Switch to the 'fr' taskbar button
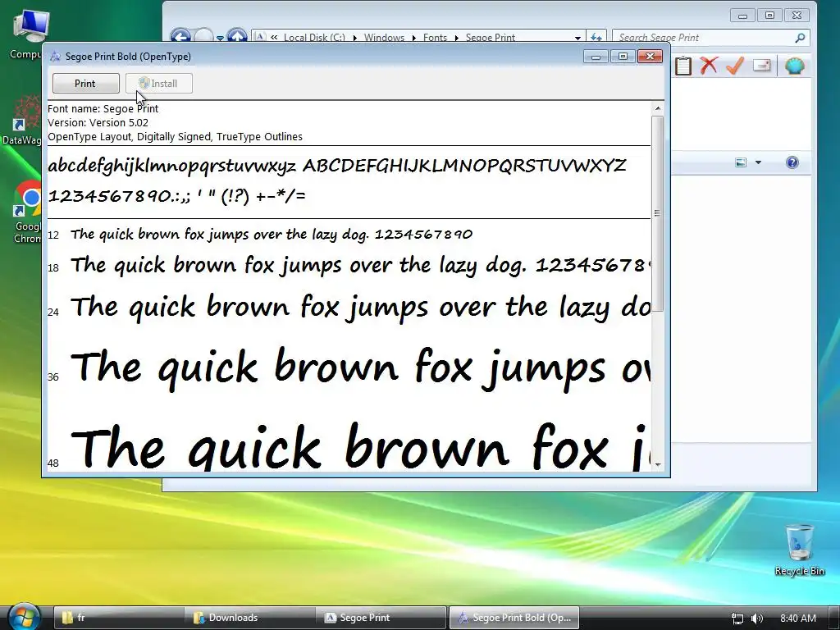The height and width of the screenshot is (630, 840). pyautogui.click(x=118, y=618)
